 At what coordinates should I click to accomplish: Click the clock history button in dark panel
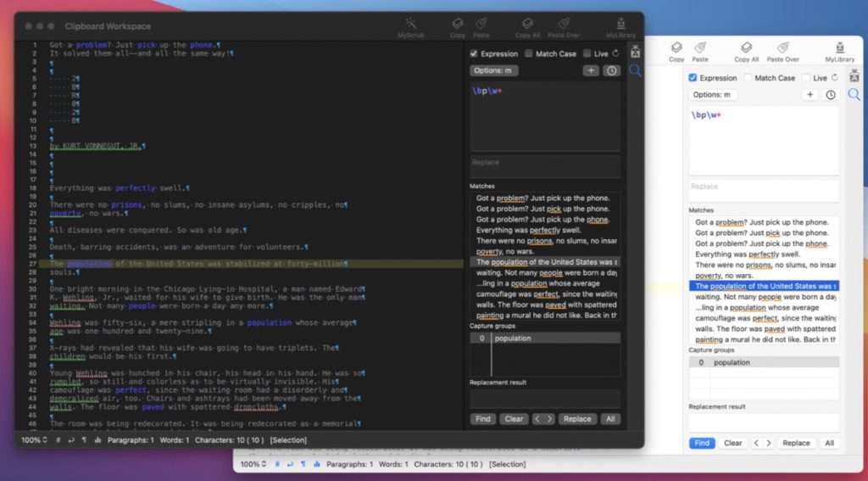pos(611,70)
